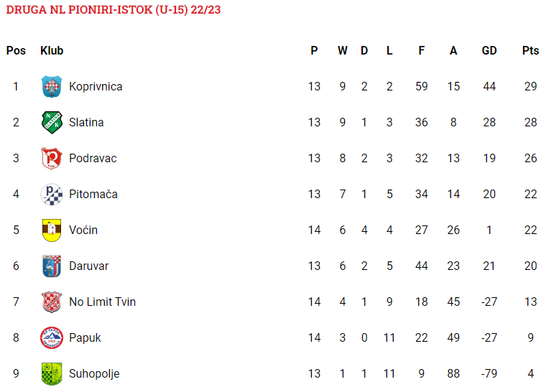This screenshot has width=551, height=392.
Task: Select the No Limit Tvin crest
Action: click(52, 302)
